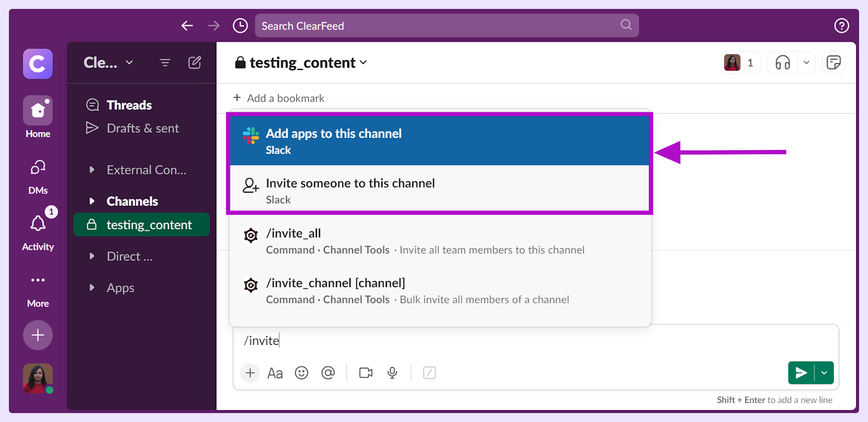Image resolution: width=868 pixels, height=422 pixels.
Task: View channel members avatar button
Action: [x=741, y=63]
